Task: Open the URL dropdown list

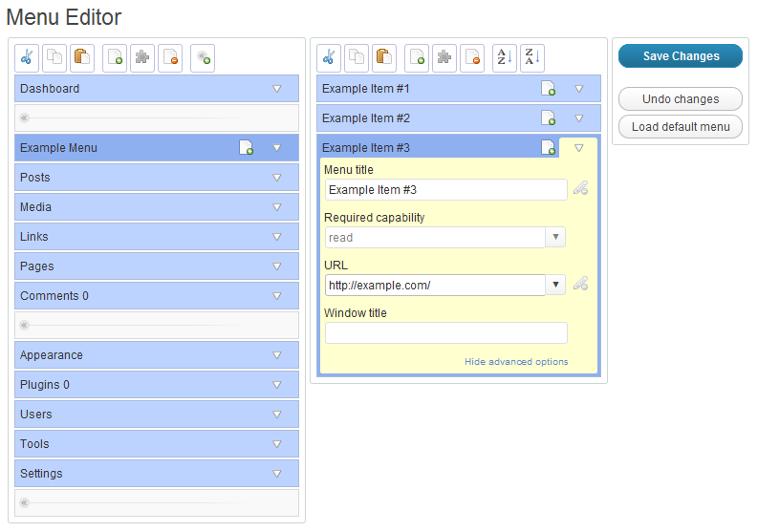Action: point(555,285)
